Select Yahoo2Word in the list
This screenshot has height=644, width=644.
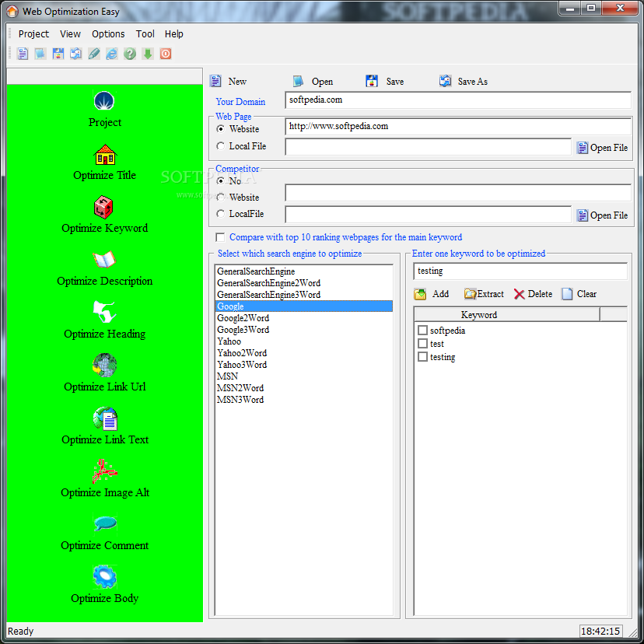[x=304, y=353]
